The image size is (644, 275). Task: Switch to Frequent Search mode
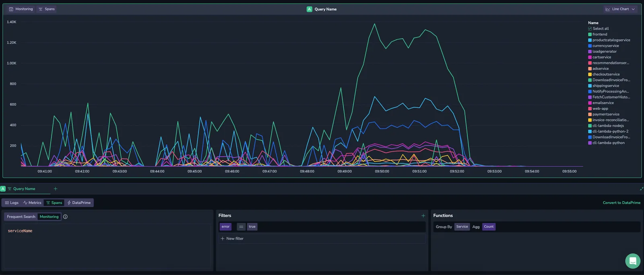click(x=21, y=217)
